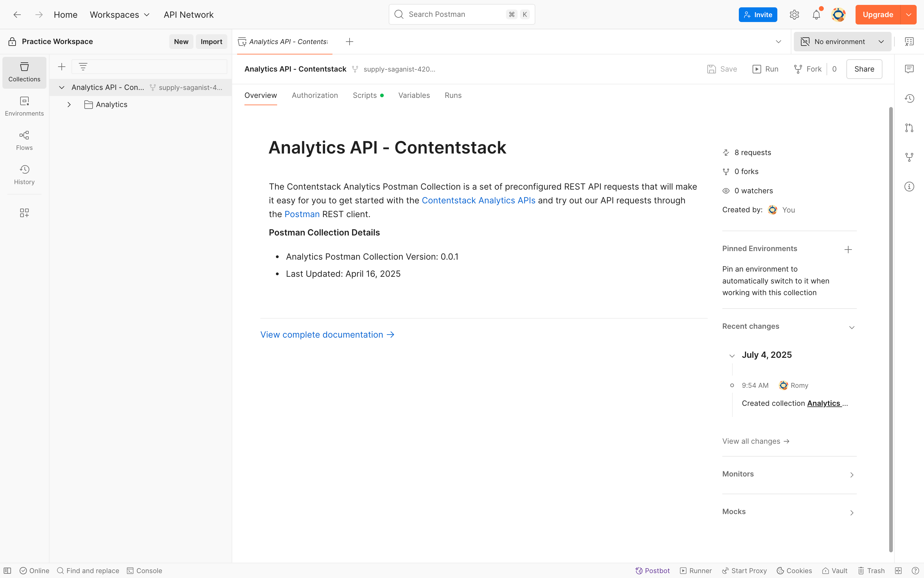Viewport: 924px width, 578px height.
Task: Check the Online status indicator
Action: [34, 571]
